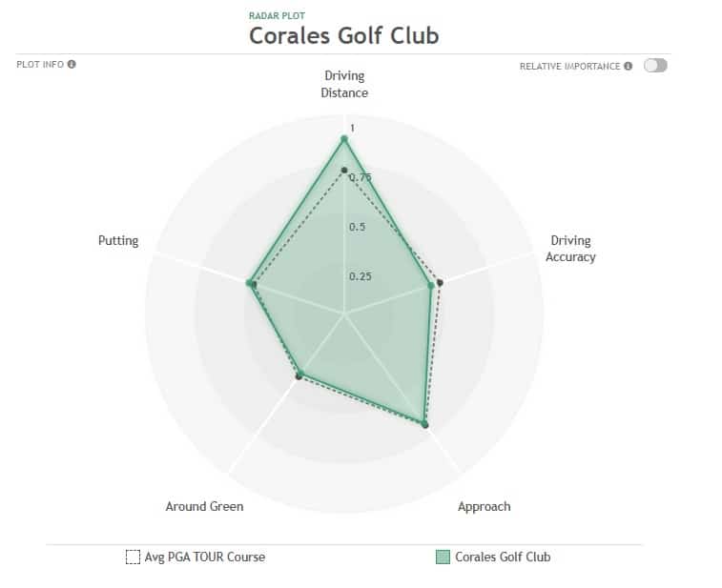Click the Approach axis label

484,507
